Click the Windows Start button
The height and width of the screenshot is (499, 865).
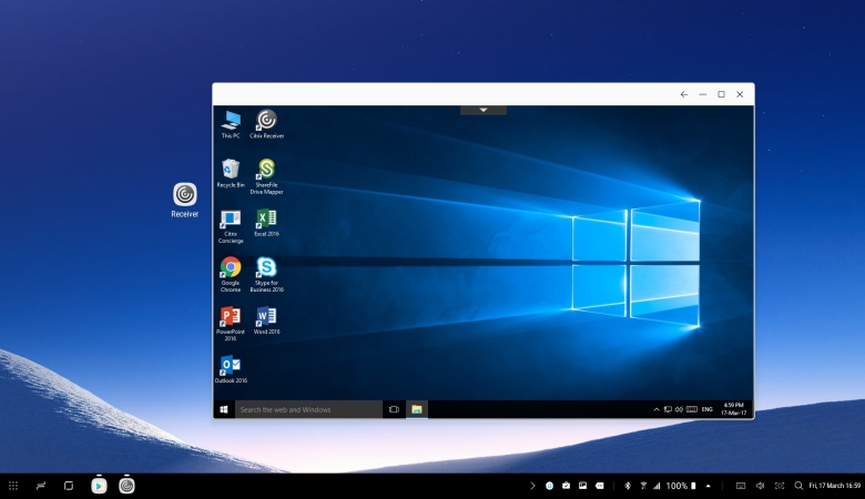[x=224, y=409]
